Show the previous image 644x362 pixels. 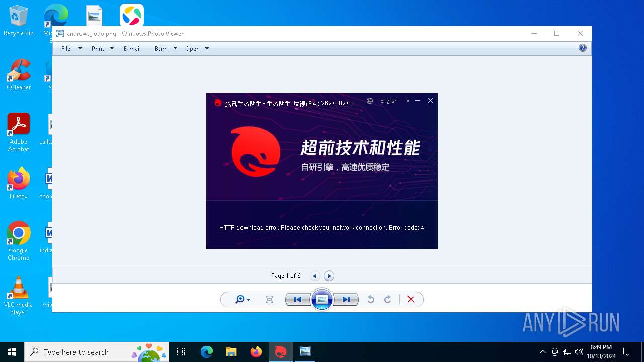point(298,300)
